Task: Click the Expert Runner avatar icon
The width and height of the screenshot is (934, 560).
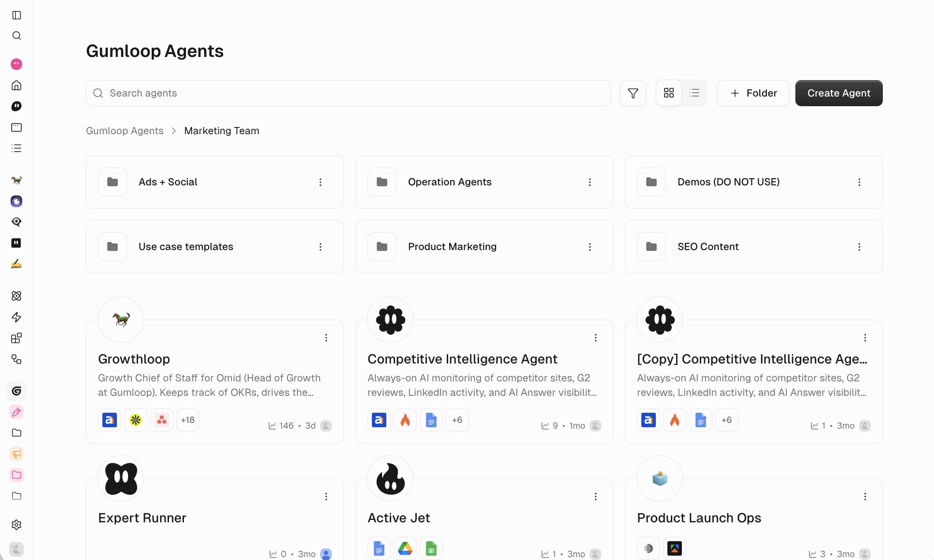Action: 121,478
